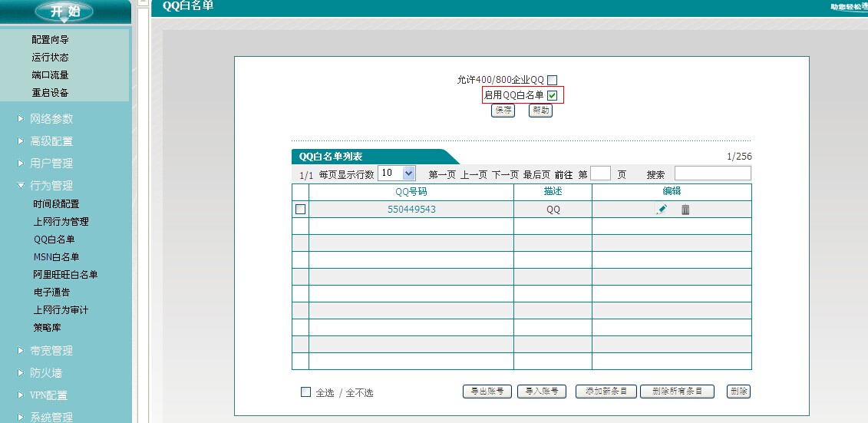Click the 1/256 entry count text
This screenshot has width=868, height=423.
pyautogui.click(x=740, y=157)
